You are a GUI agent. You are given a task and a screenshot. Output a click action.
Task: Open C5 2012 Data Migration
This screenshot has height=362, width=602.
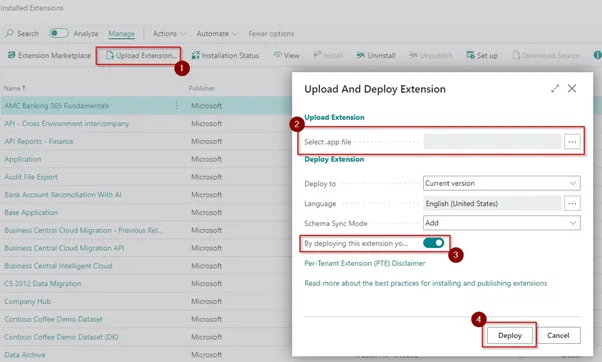[43, 284]
